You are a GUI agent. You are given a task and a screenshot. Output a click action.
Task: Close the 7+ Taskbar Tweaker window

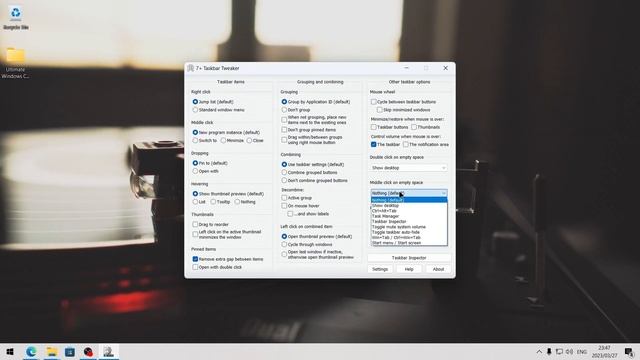coord(445,68)
